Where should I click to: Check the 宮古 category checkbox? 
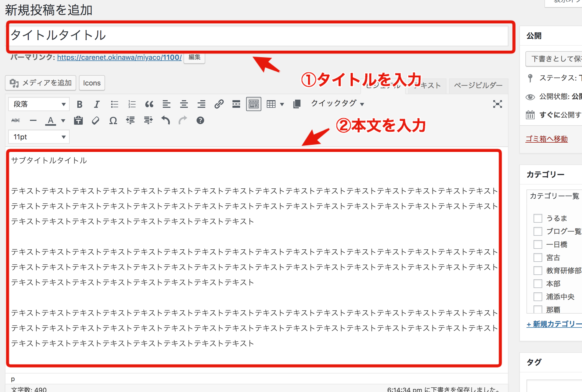click(x=538, y=258)
